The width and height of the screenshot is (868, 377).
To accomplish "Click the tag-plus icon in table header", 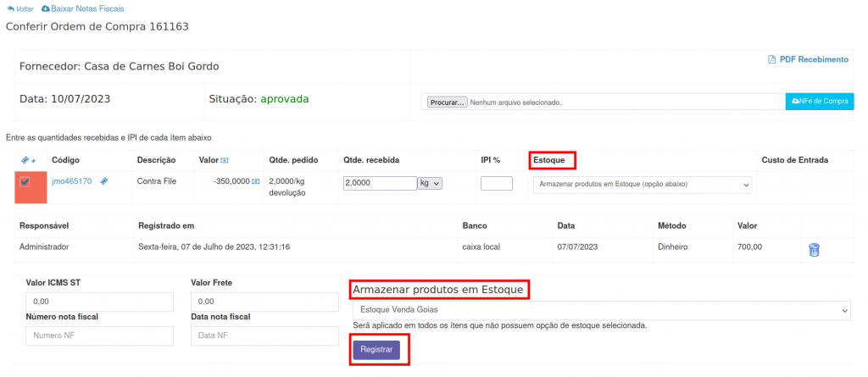I will (28, 160).
